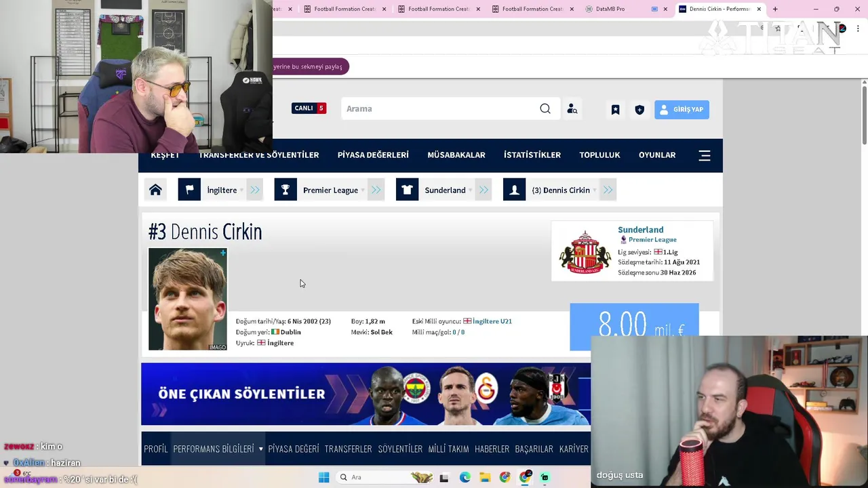
Task: Switch to the PROFİL player tab
Action: [x=156, y=449]
